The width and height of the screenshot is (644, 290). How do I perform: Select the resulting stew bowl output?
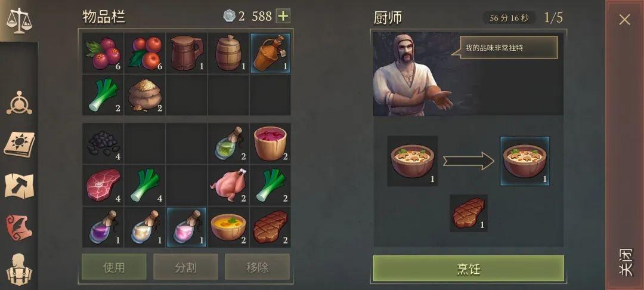click(x=525, y=161)
